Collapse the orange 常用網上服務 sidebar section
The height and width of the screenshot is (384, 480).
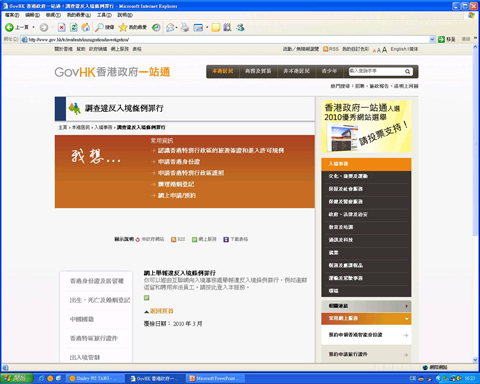point(366,318)
